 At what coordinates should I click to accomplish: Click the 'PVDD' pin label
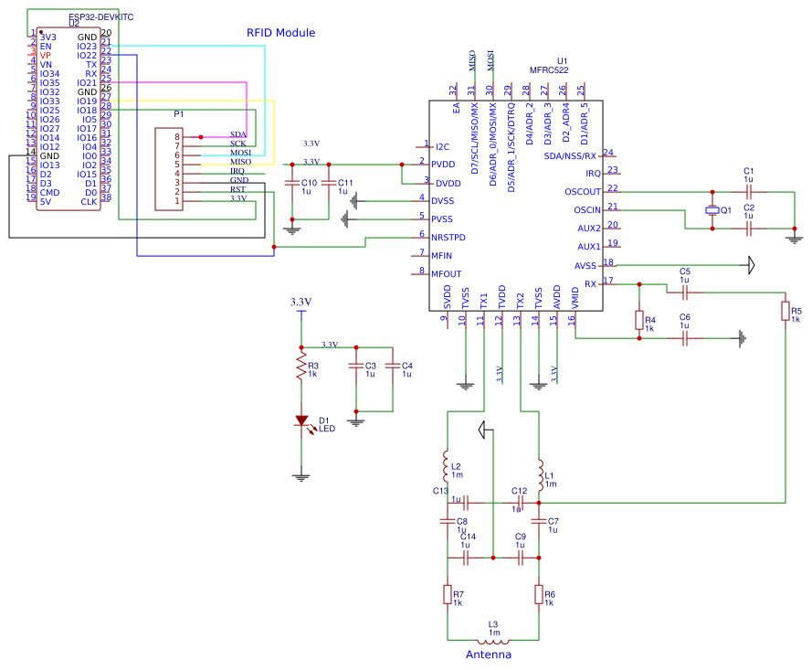443,165
